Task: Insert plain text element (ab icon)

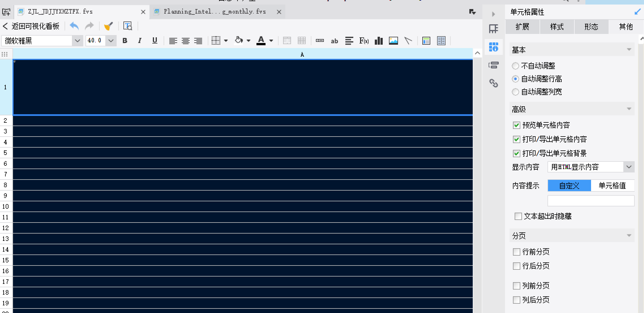Action: pos(334,41)
